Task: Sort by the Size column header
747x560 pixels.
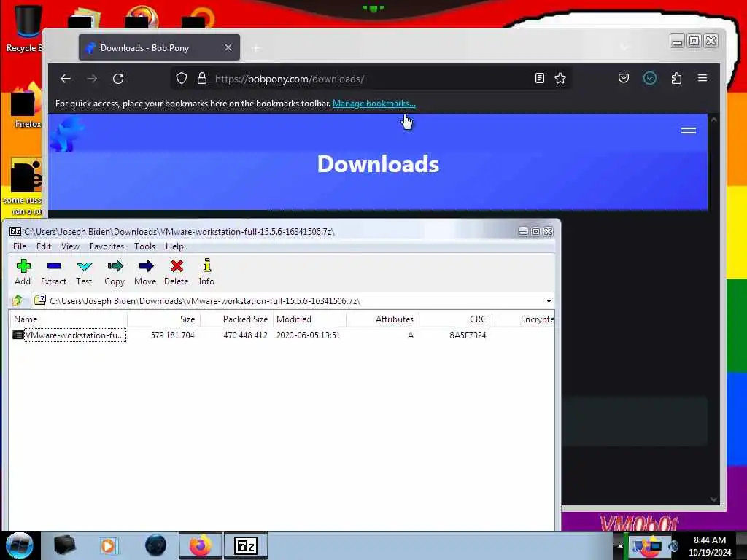Action: [x=164, y=319]
